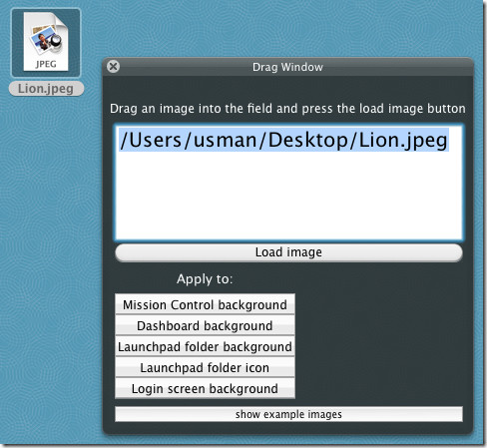Viewport: 487px width, 448px height.
Task: Choose the Login screen background button
Action: click(205, 388)
